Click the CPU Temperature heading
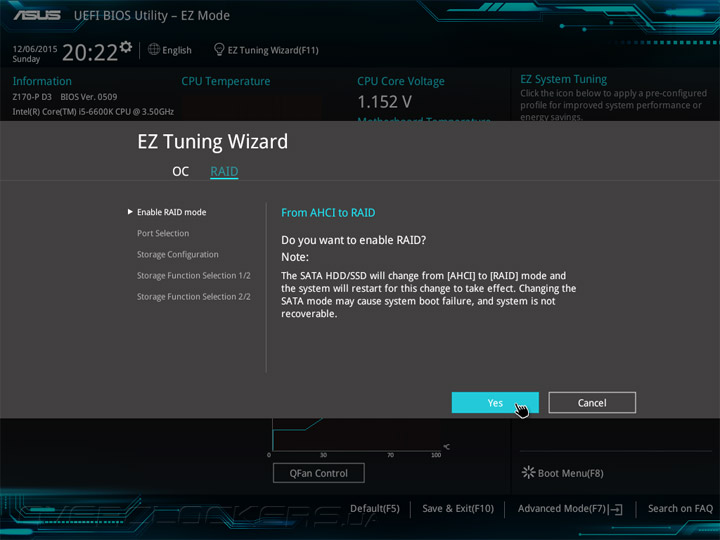Screen dimensions: 720x540 coord(225,81)
